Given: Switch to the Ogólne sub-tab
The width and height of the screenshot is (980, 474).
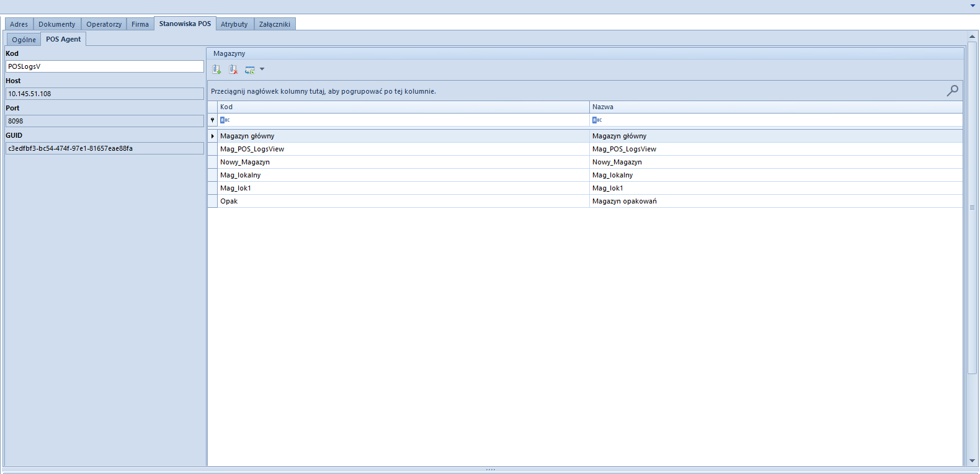Looking at the screenshot, I should pos(24,40).
